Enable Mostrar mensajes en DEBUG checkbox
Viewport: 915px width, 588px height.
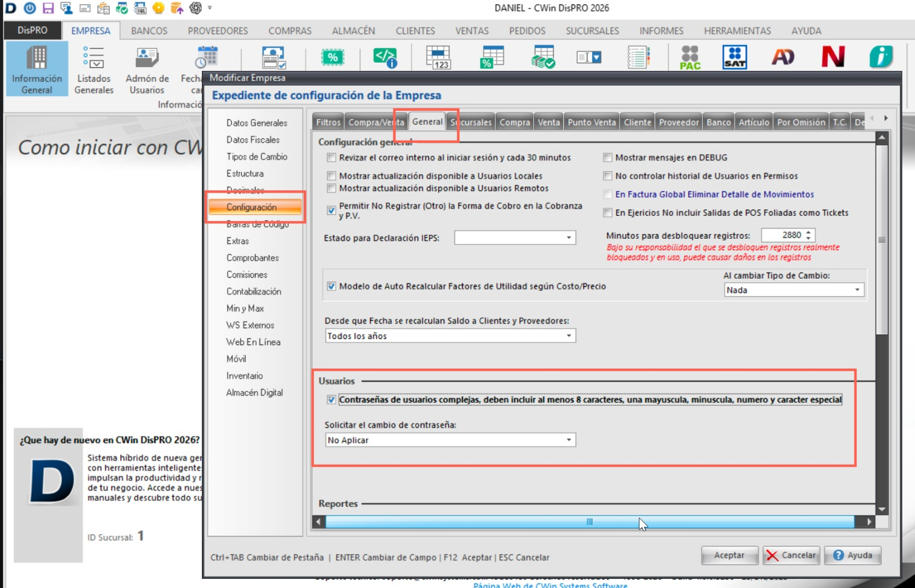(608, 158)
